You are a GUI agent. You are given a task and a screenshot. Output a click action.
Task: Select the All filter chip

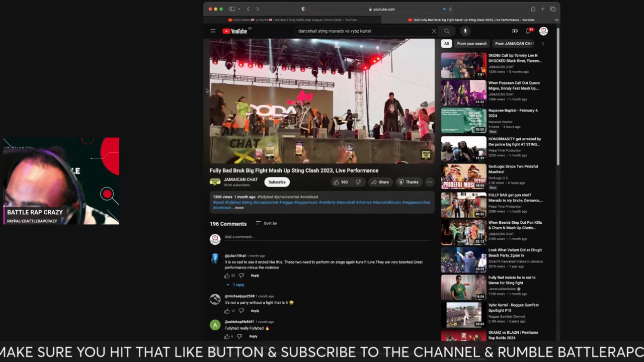click(446, 44)
